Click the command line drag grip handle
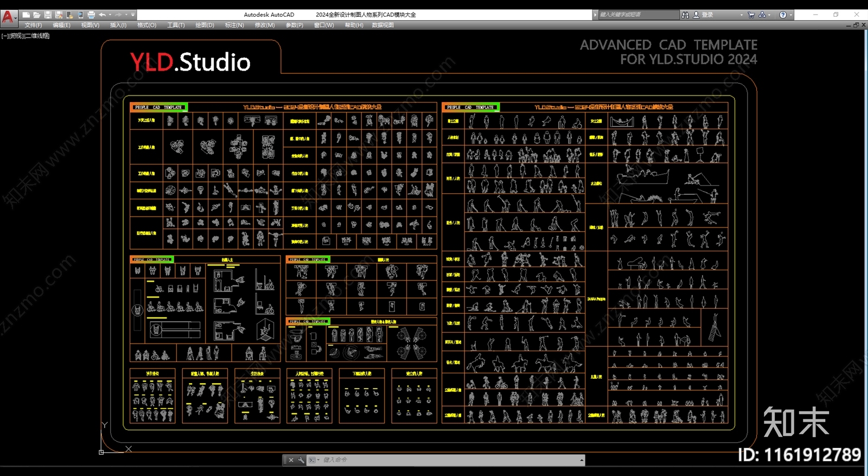This screenshot has height=476, width=868. (285, 460)
